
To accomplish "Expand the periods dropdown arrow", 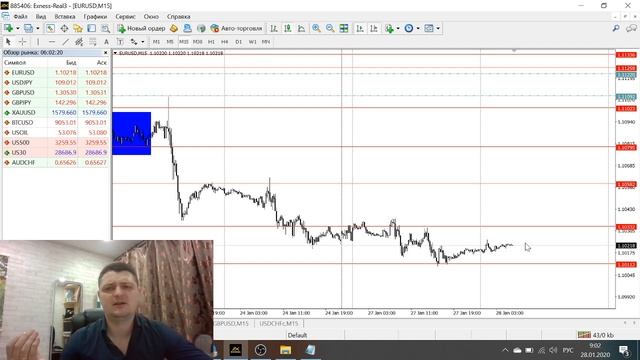I will [x=418, y=28].
